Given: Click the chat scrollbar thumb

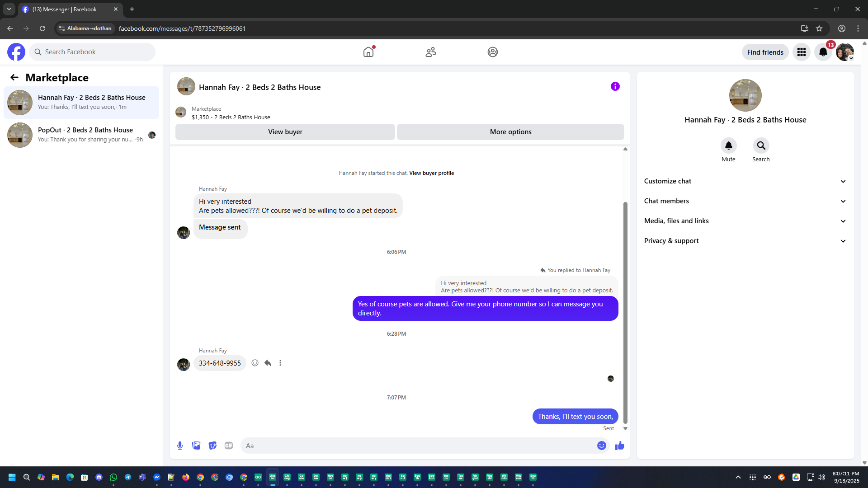Looking at the screenshot, I should 625,312.
